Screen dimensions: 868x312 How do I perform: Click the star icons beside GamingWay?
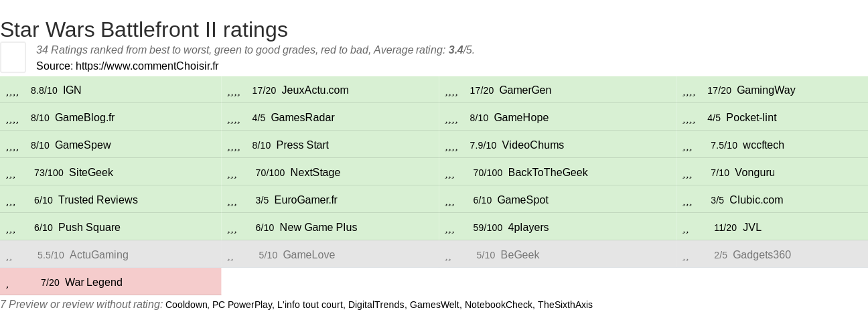point(689,92)
